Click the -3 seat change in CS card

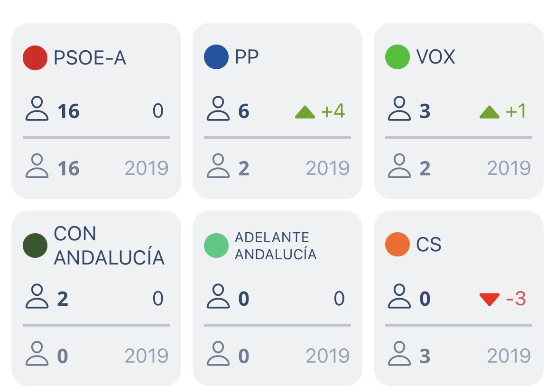516,299
